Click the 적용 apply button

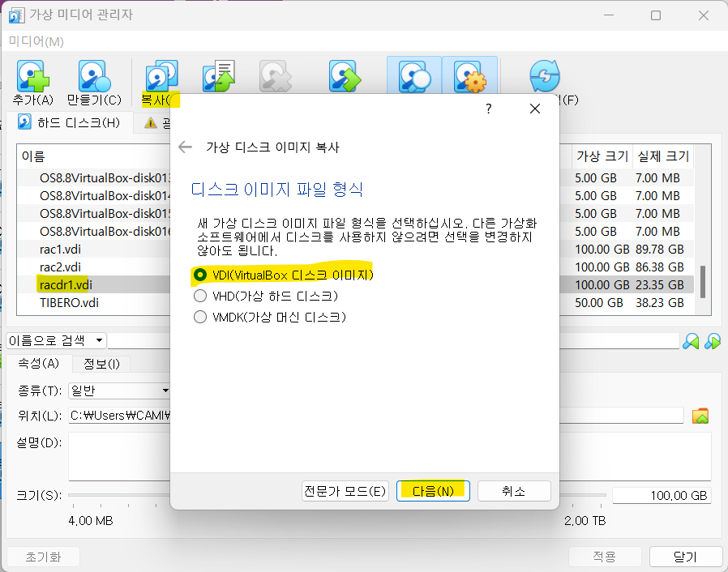605,557
